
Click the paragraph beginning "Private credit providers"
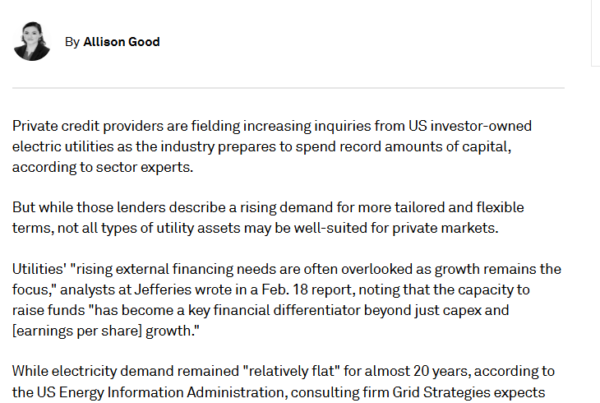coord(272,147)
